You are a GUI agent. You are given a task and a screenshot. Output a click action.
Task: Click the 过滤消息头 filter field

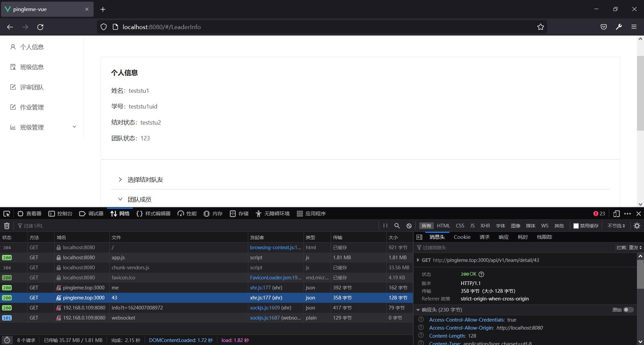pyautogui.click(x=515, y=248)
